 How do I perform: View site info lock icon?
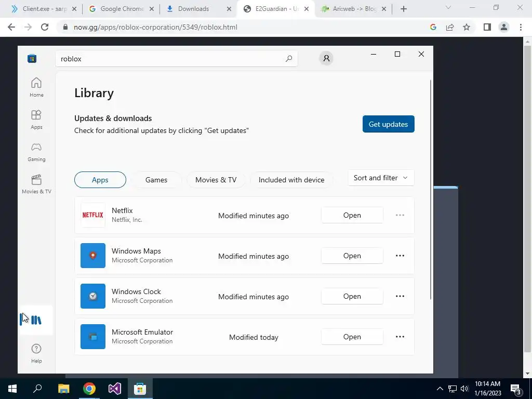(x=65, y=27)
